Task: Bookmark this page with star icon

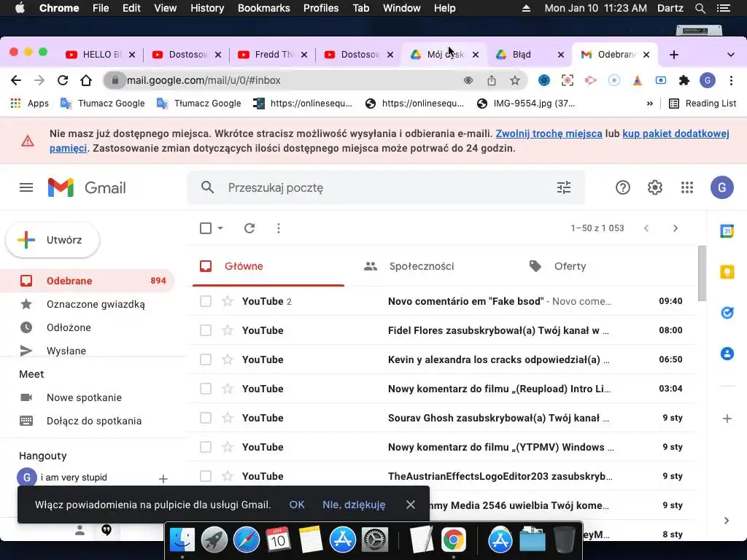Action: 515,80
